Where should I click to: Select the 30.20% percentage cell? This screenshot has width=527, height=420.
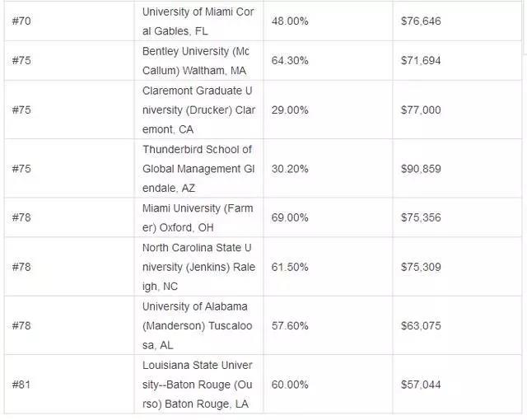[328, 169]
